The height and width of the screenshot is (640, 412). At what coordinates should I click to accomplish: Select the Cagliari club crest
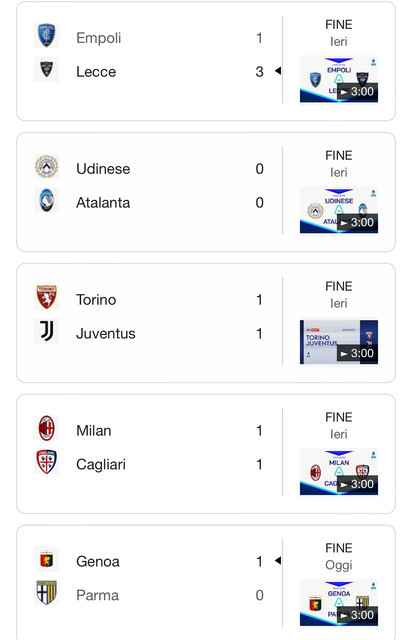click(47, 462)
